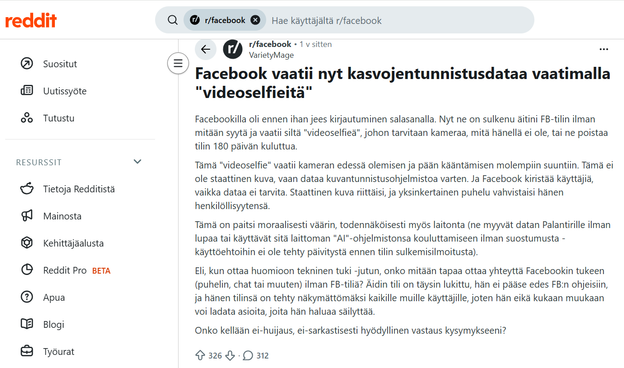
Task: Open the r/facebook community link
Action: (x=270, y=44)
